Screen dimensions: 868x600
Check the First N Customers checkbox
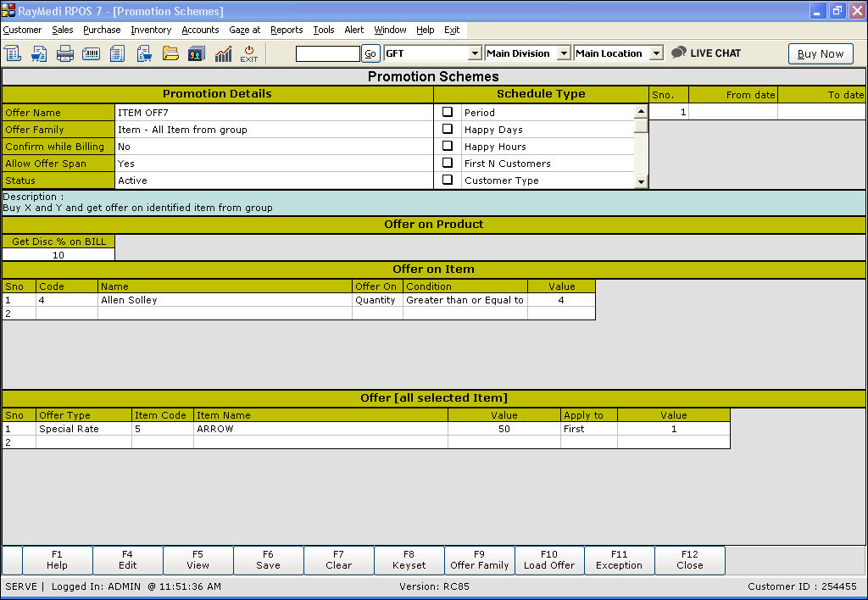pos(448,163)
